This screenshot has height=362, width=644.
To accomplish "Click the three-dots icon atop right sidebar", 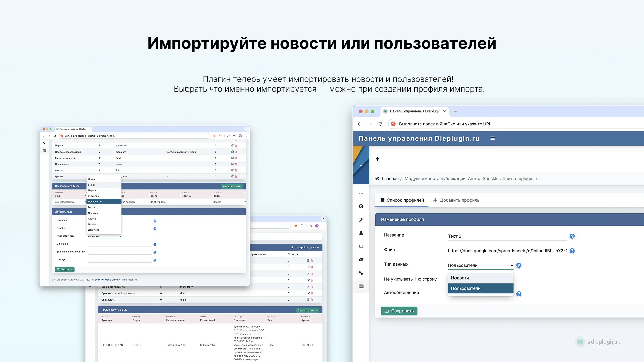I will [x=361, y=193].
